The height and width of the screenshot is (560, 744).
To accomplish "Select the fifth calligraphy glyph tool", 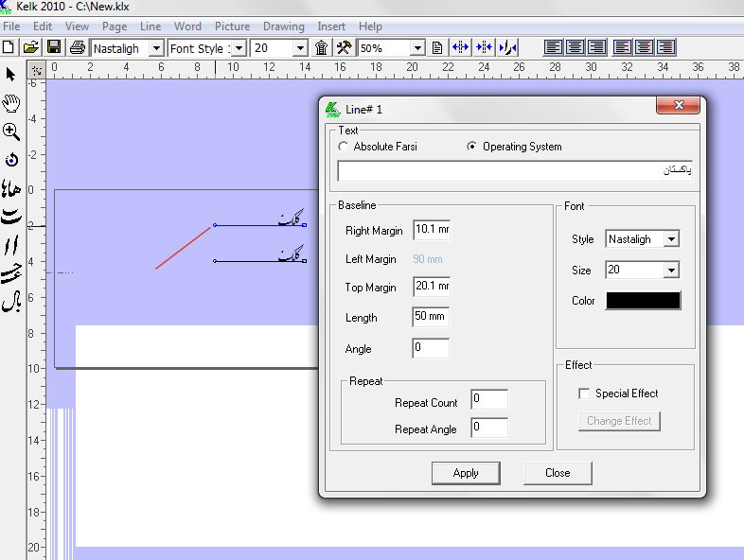I will [x=11, y=273].
